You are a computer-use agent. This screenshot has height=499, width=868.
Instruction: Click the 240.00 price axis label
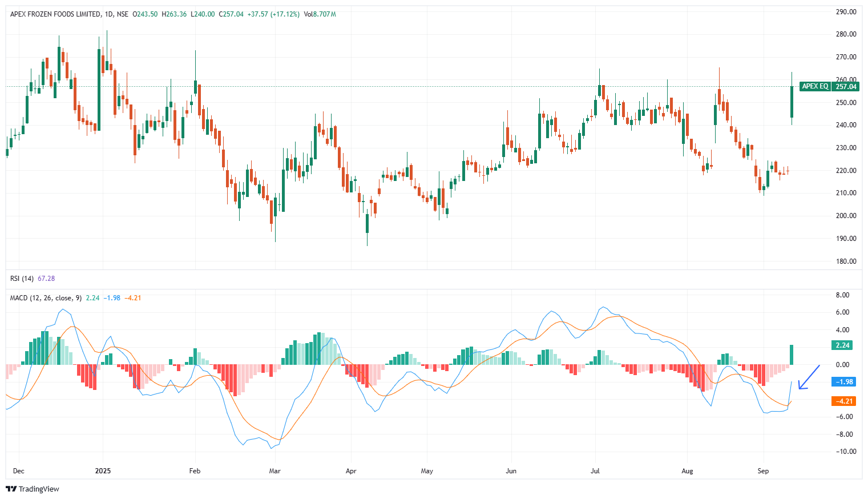tap(846, 125)
